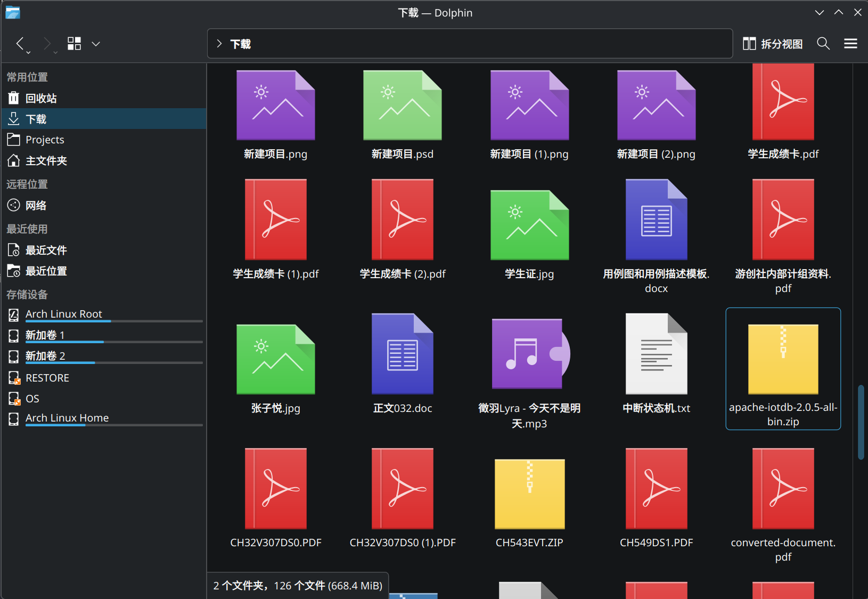Open the OS storage device
The height and width of the screenshot is (599, 868).
tap(33, 398)
